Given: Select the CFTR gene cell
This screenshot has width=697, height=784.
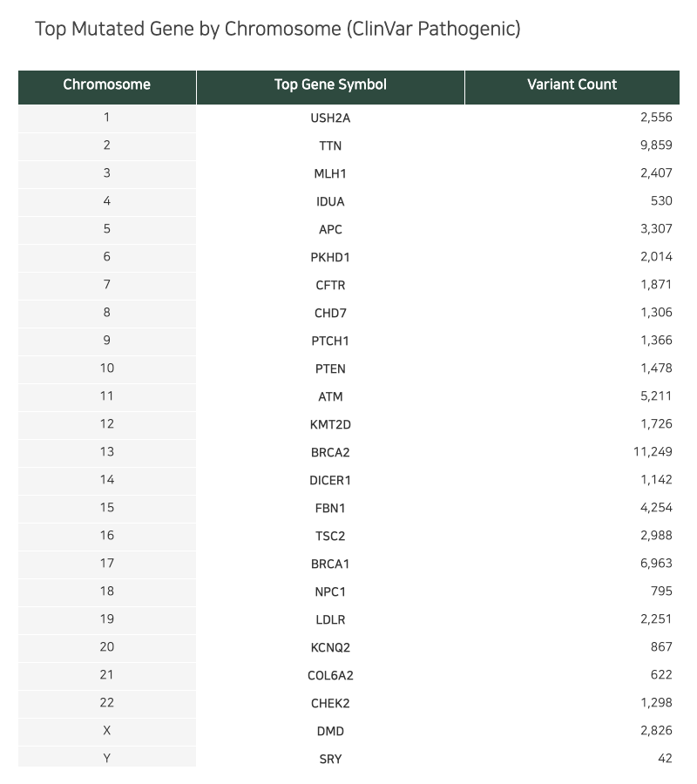Looking at the screenshot, I should (x=330, y=286).
